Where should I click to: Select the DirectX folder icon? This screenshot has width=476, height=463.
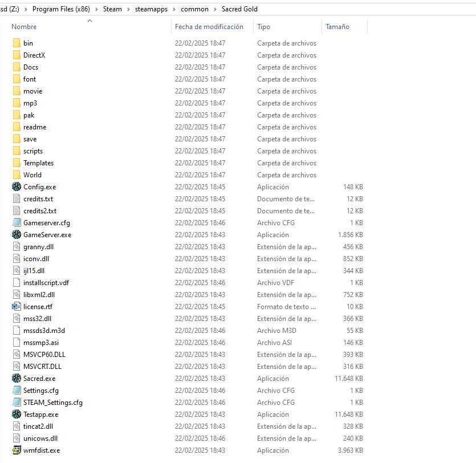coord(17,55)
